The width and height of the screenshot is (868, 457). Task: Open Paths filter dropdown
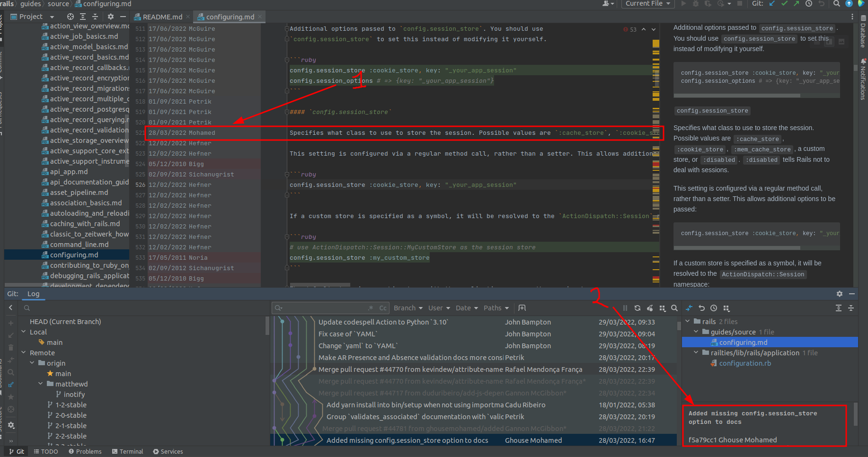coord(496,308)
